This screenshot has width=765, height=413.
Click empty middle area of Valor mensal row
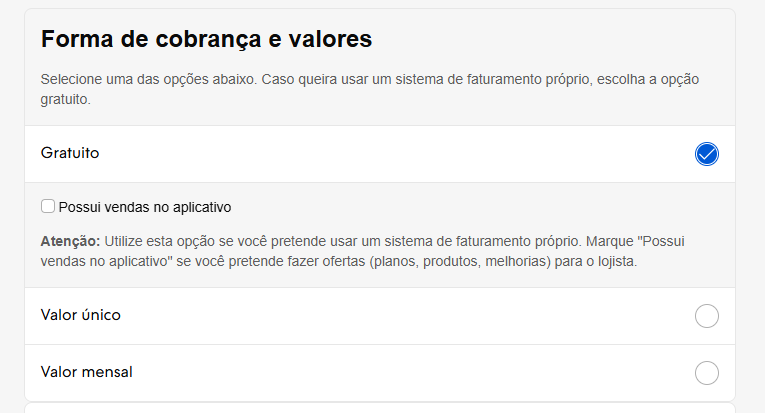(380, 373)
